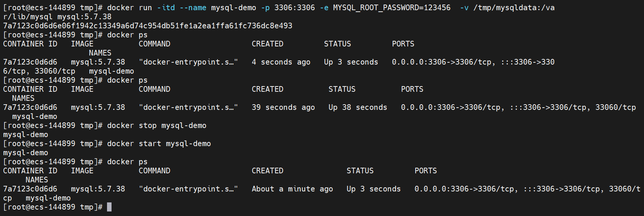The width and height of the screenshot is (644, 216).
Task: Click the terminal cursor at the last prompt
Action: (109, 207)
